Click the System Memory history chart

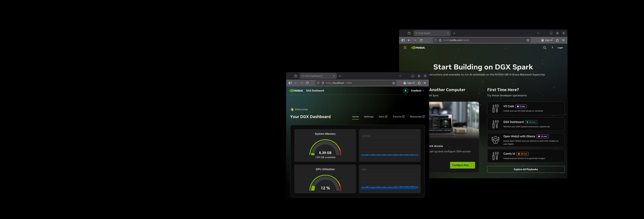[390, 145]
